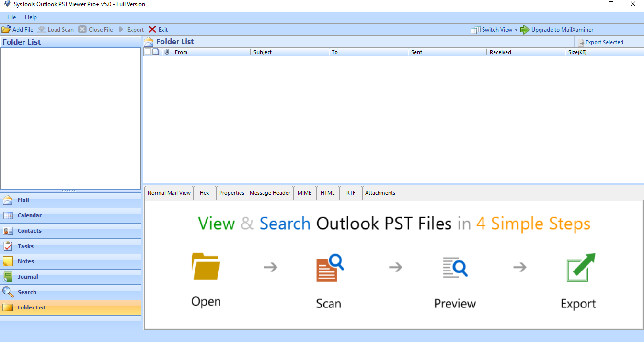Click the Add File folder icon

pyautogui.click(x=6, y=29)
